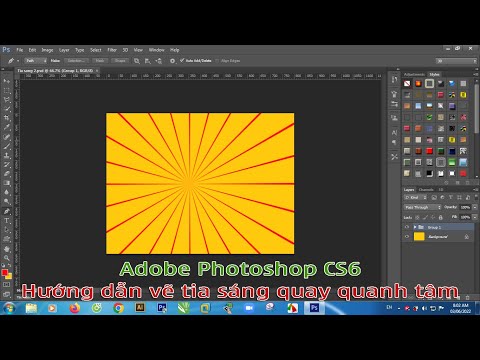Open the Opacity slider arrow
The image size is (480, 360).
[475, 207]
